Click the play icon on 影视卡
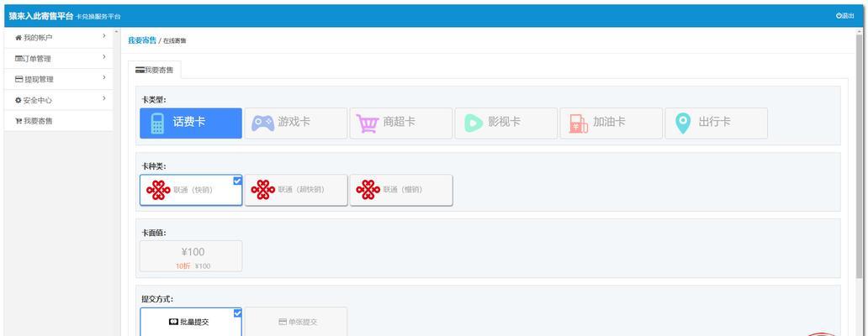Viewport: 868px width, 336px height. coord(474,123)
